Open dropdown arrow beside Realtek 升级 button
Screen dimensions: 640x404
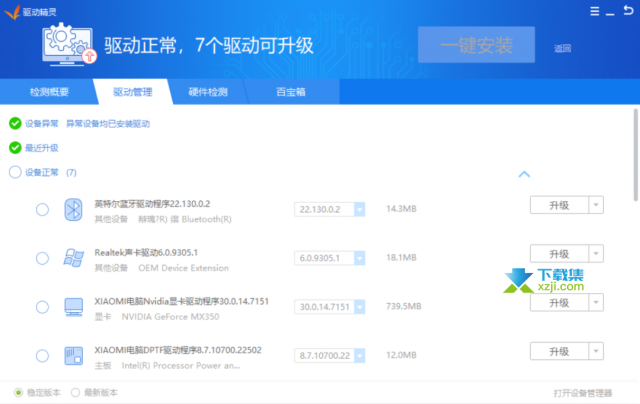click(x=596, y=253)
